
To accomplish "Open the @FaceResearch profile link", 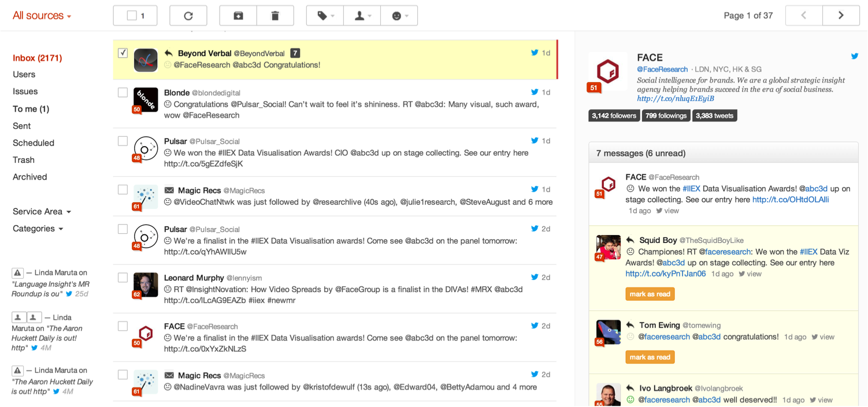I will (x=662, y=69).
